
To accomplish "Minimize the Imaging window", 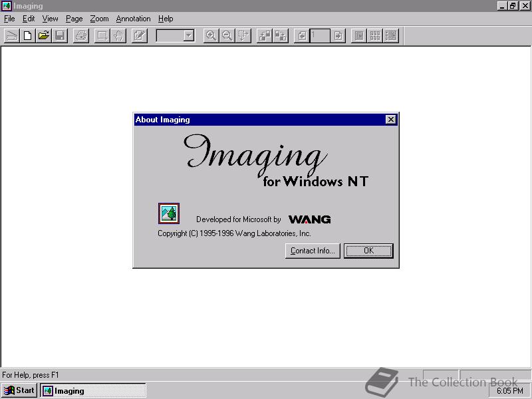I will 502,6.
